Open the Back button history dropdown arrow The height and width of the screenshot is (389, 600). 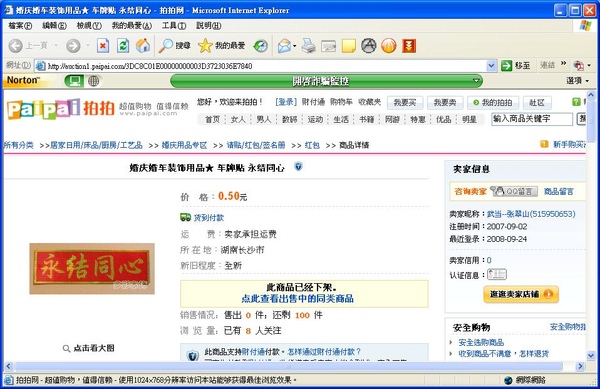56,46
